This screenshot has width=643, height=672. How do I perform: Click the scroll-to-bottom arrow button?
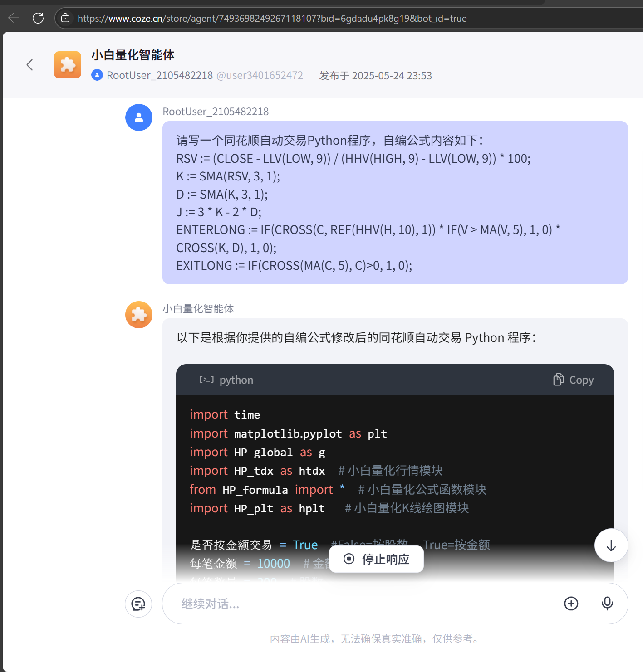click(x=611, y=545)
